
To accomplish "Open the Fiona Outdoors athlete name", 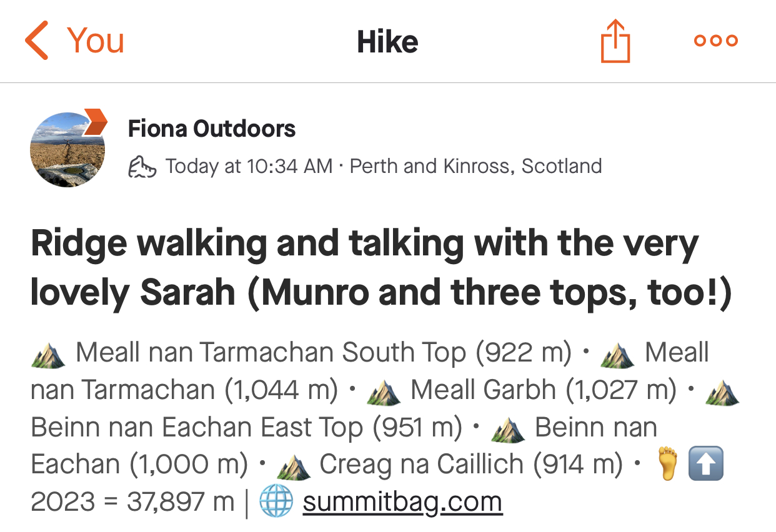I will click(212, 129).
